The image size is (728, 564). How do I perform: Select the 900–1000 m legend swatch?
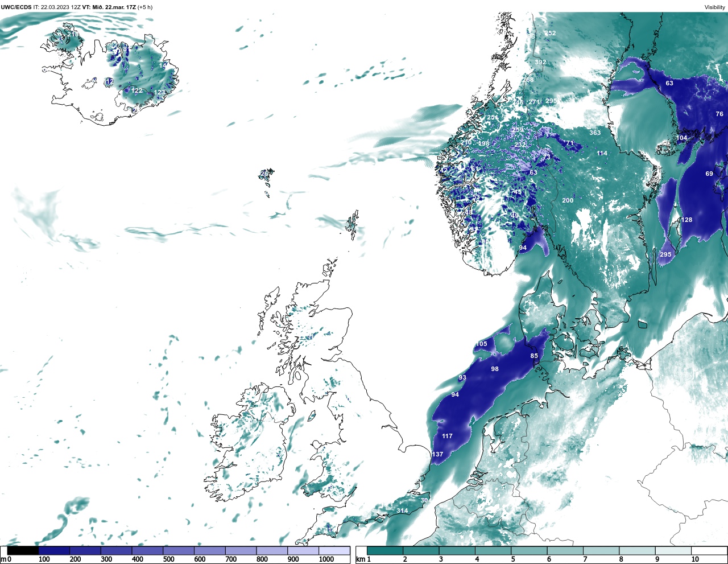pyautogui.click(x=303, y=550)
